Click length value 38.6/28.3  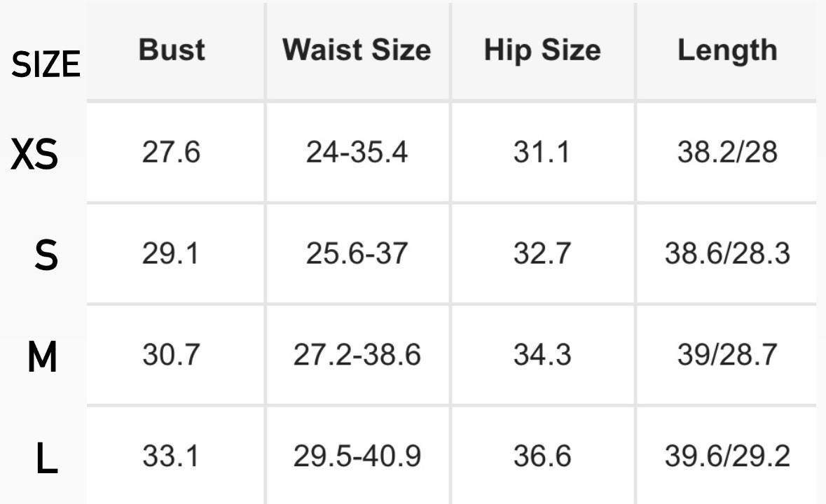pos(727,253)
